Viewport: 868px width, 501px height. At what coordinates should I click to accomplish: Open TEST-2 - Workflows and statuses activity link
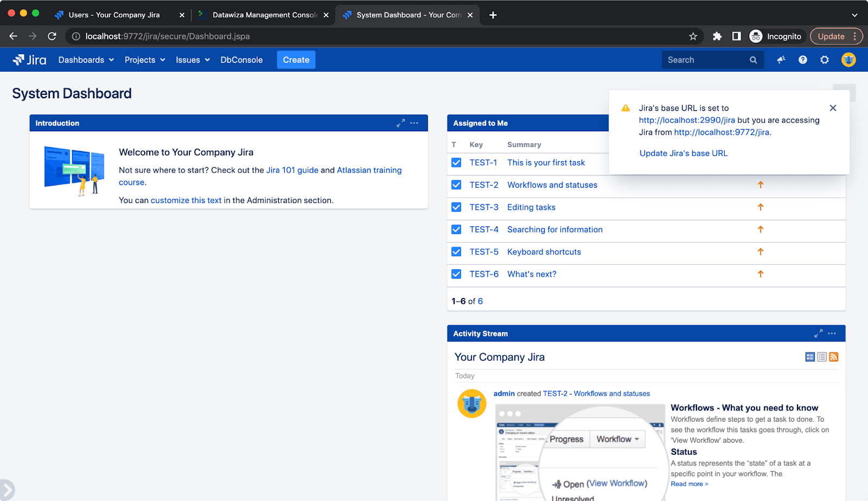[596, 394]
